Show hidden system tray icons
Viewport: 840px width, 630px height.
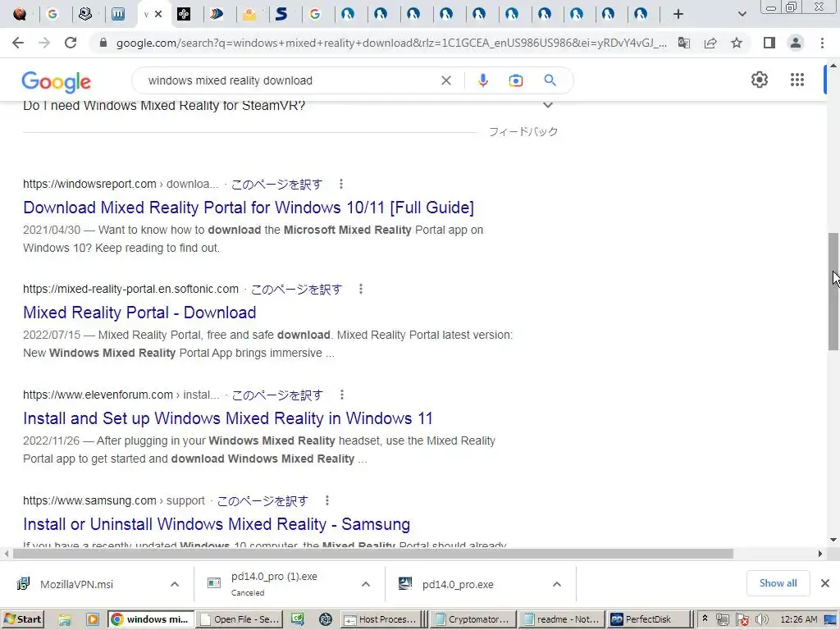705,619
